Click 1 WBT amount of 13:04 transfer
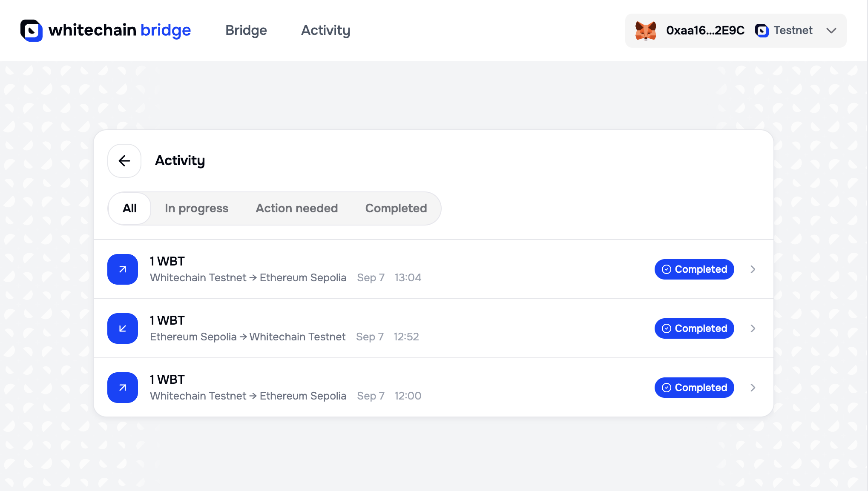Viewport: 868px width, 491px height. coord(167,261)
